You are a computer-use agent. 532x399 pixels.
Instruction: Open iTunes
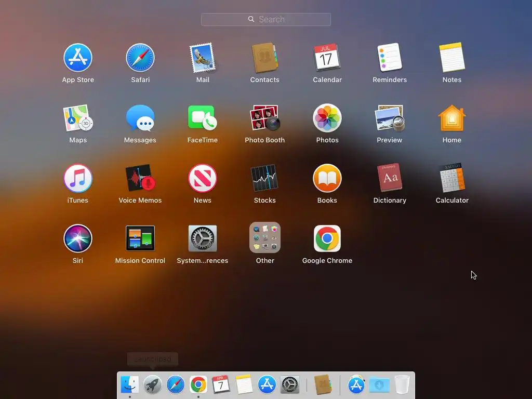78,178
